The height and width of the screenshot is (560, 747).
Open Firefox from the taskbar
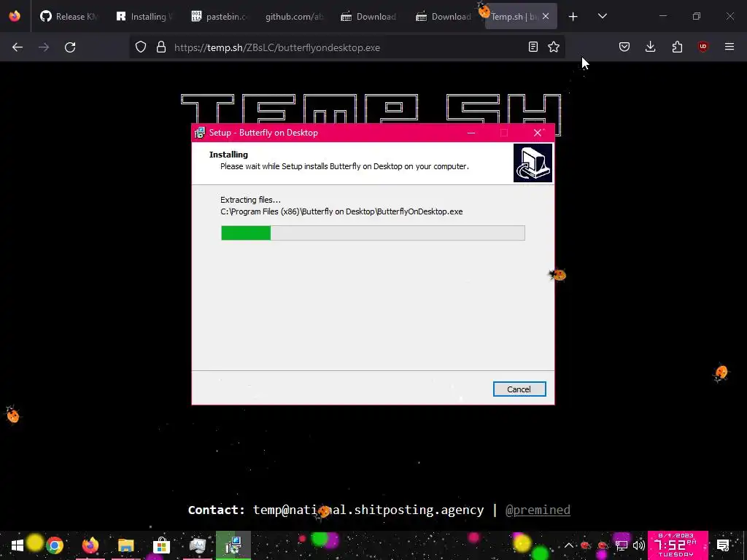pyautogui.click(x=90, y=545)
